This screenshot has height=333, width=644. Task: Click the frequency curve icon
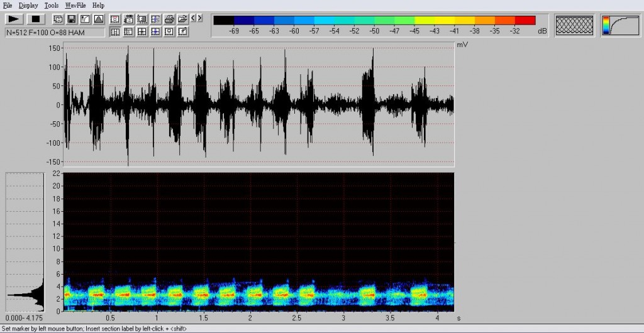[x=85, y=19]
